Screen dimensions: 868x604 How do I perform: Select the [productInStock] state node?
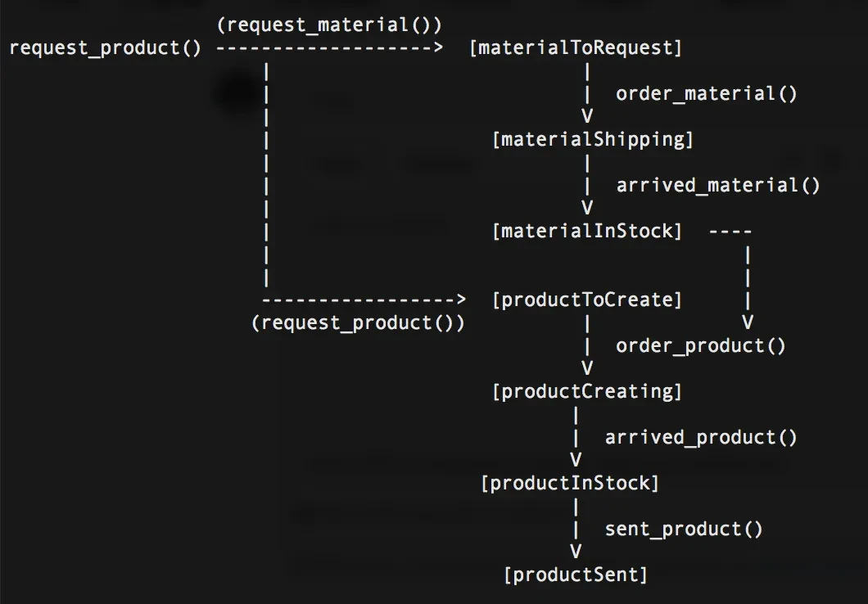(x=570, y=483)
